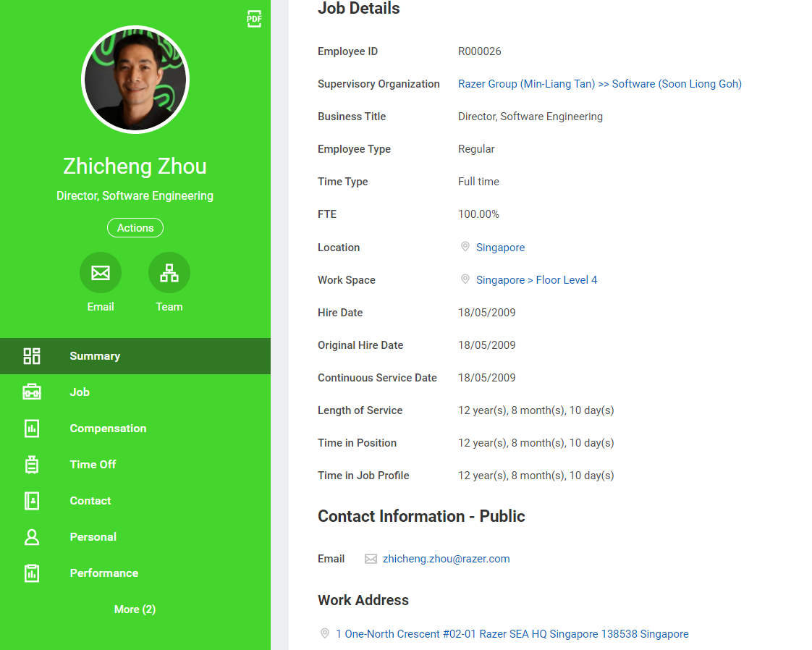Click the pin icon beside the work address

[325, 633]
